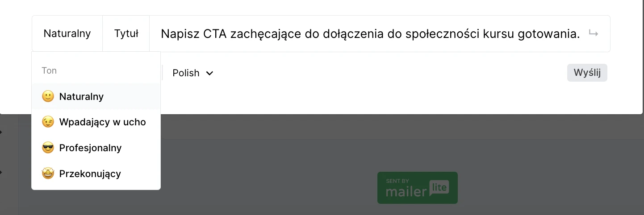Click the Ton header in tone menu
644x215 pixels.
[x=49, y=70]
